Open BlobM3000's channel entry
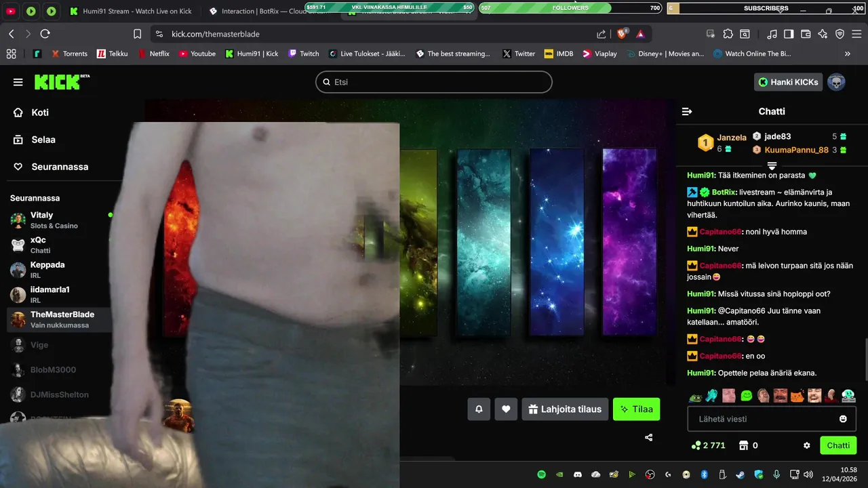 (60, 369)
